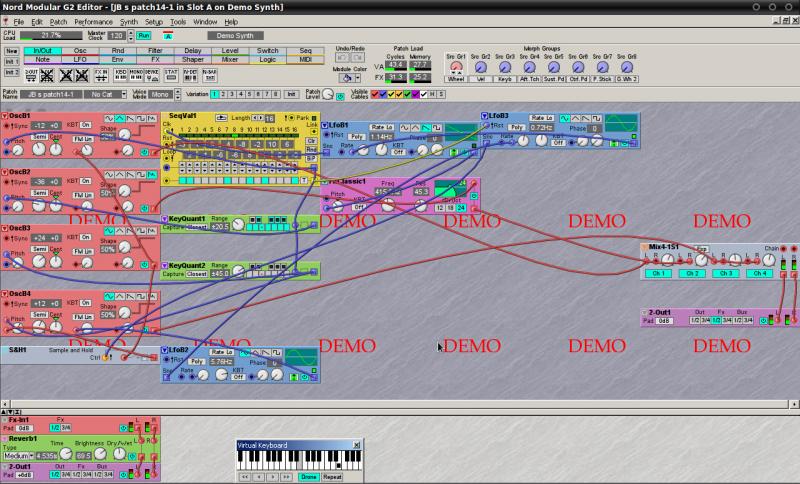Image resolution: width=800 pixels, height=484 pixels.
Task: Click the horizontal scrollbar right arrow
Action: [794, 404]
